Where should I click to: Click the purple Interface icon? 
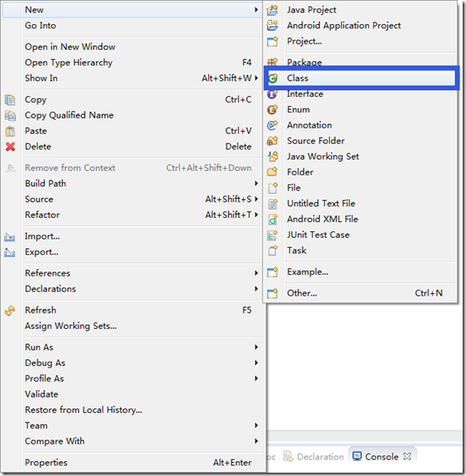[272, 94]
